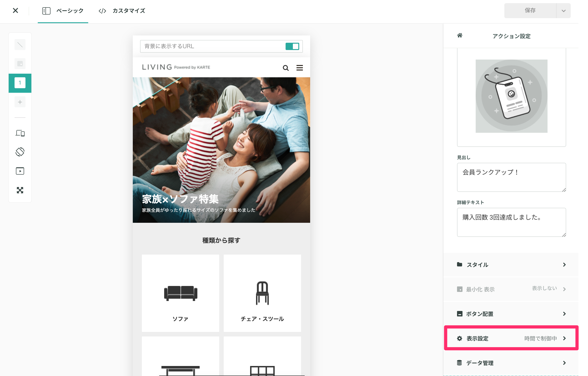This screenshot has height=376, width=588.
Task: Click the member card image thumbnail
Action: (x=511, y=96)
